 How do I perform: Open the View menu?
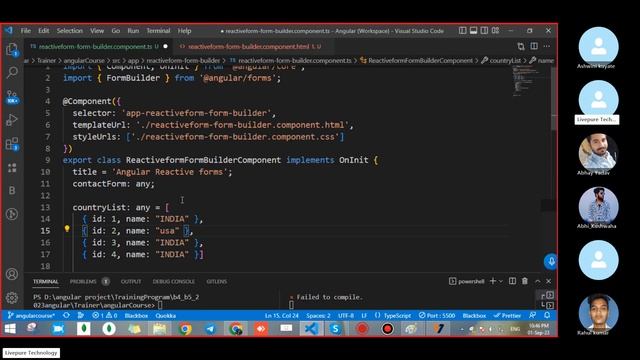(97, 31)
